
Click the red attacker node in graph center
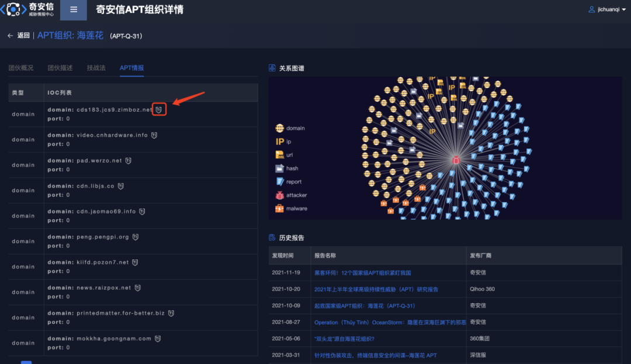(x=456, y=160)
